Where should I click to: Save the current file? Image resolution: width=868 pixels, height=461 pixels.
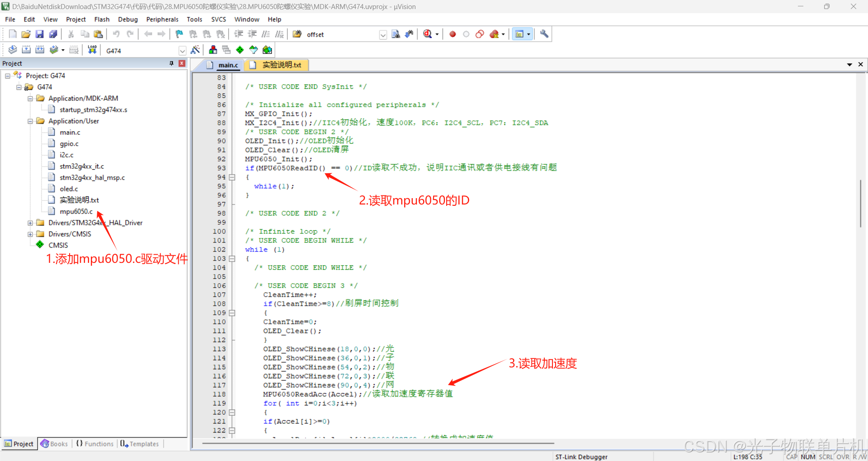click(40, 34)
